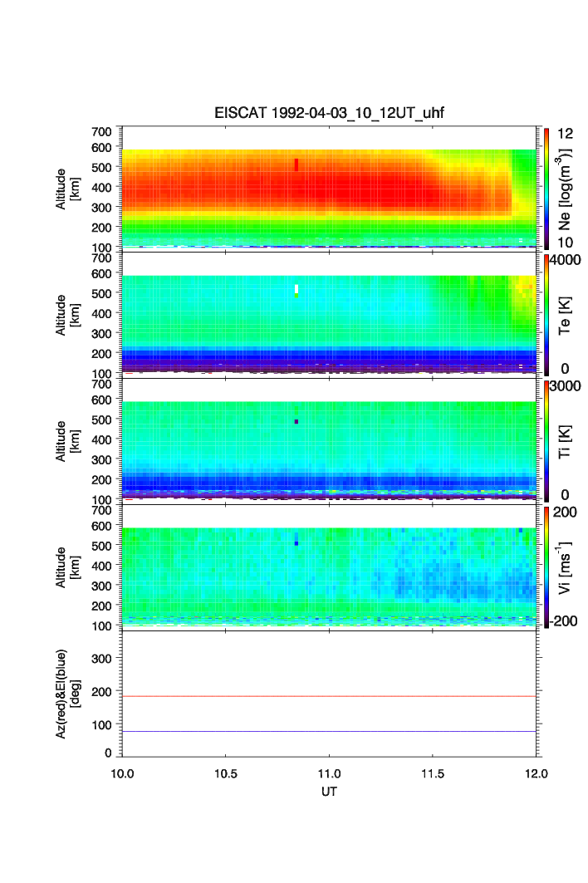
Task: Click the red azimuth line
Action: (x=329, y=697)
